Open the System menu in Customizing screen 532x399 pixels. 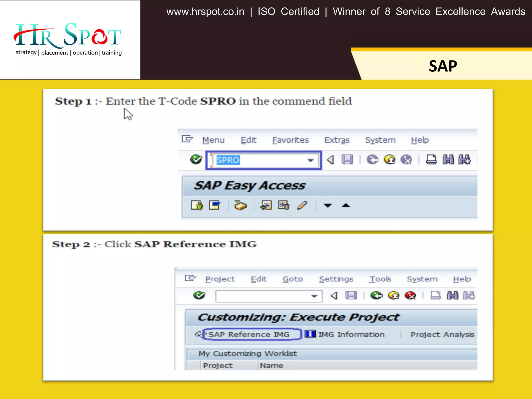[422, 279]
